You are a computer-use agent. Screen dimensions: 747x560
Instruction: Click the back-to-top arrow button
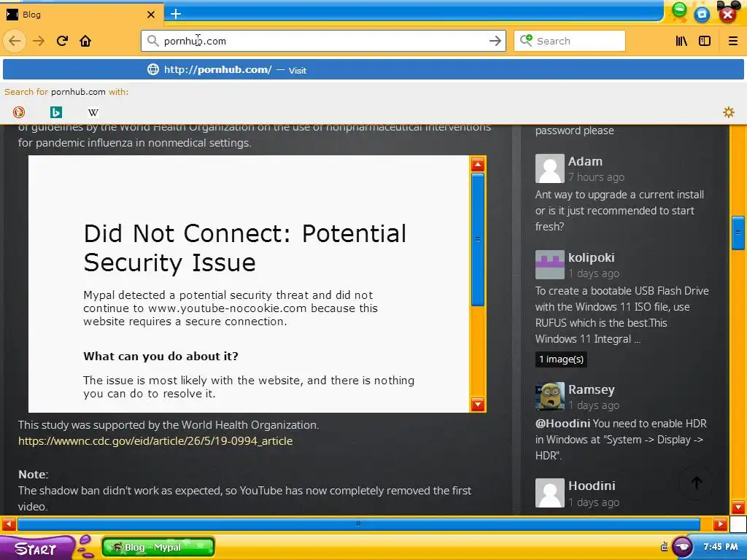coord(697,483)
